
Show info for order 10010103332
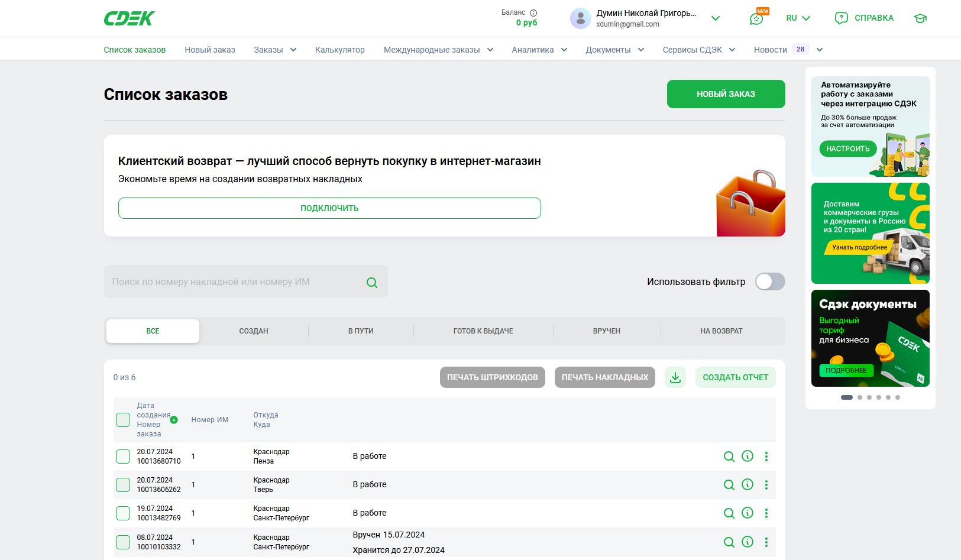point(748,542)
